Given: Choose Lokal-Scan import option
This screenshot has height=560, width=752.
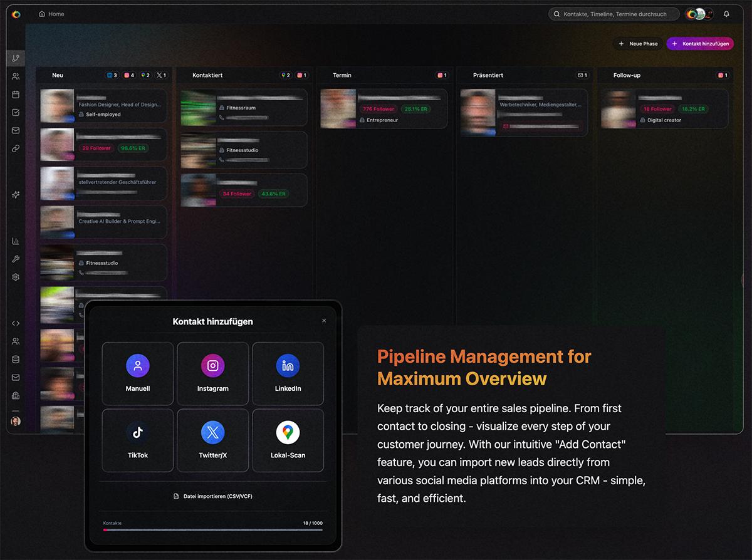Looking at the screenshot, I should [x=288, y=440].
